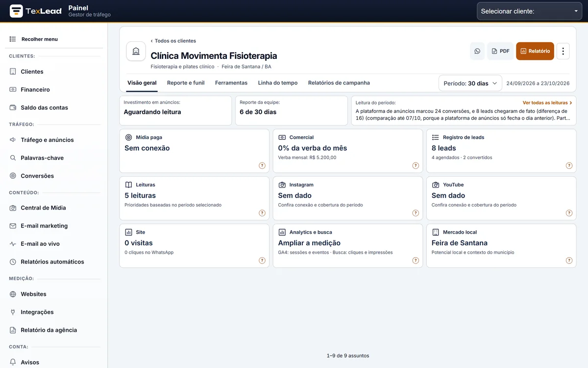Click the help icon on Mercado local card
This screenshot has height=368, width=588.
click(569, 261)
